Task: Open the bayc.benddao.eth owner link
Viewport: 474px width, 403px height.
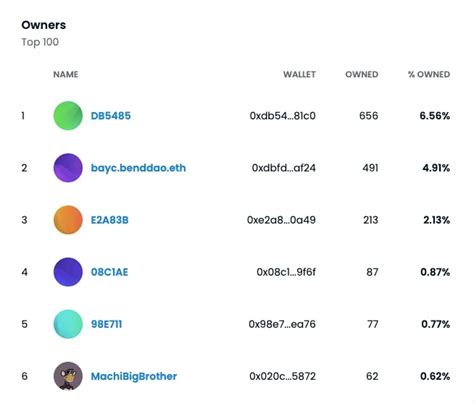Action: pos(138,168)
